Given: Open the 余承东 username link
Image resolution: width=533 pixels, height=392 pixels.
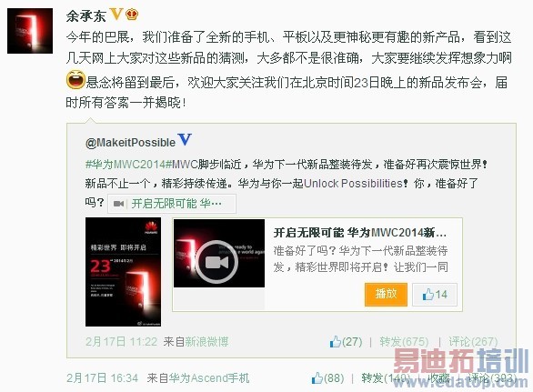Looking at the screenshot, I should [x=86, y=15].
